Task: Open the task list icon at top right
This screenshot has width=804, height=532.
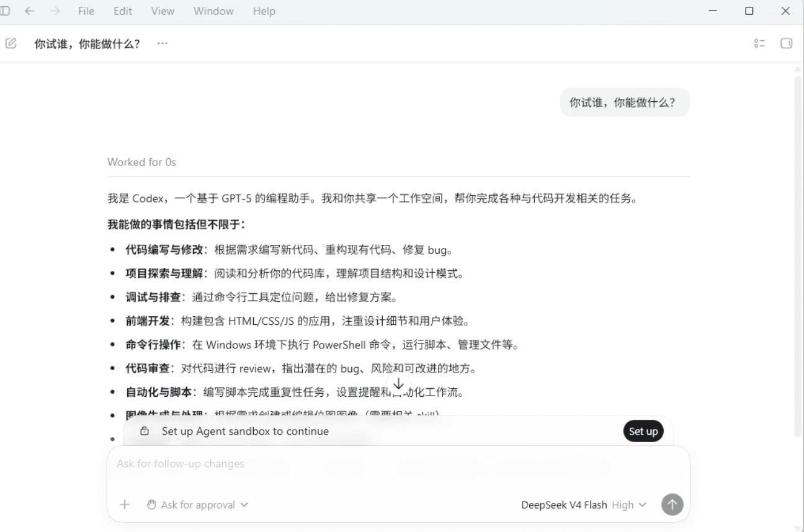Action: [x=759, y=43]
